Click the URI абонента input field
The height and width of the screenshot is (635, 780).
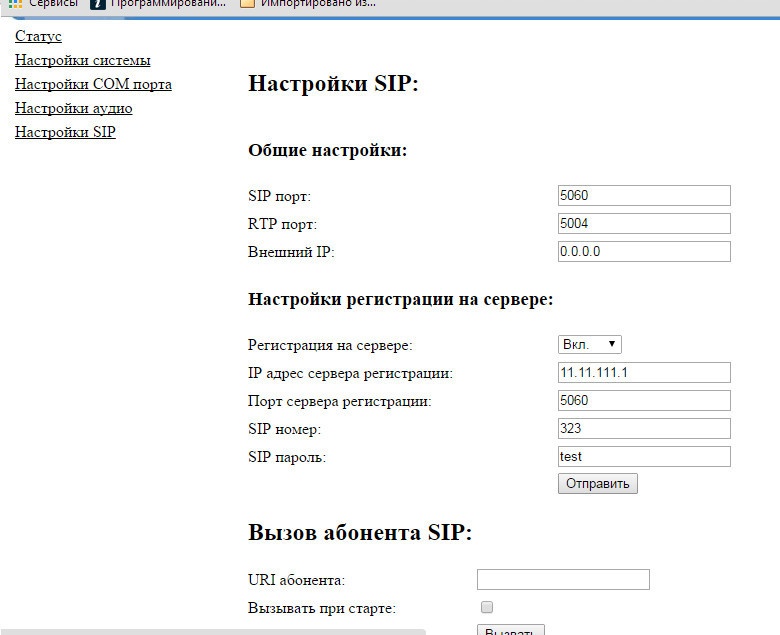[x=563, y=579]
